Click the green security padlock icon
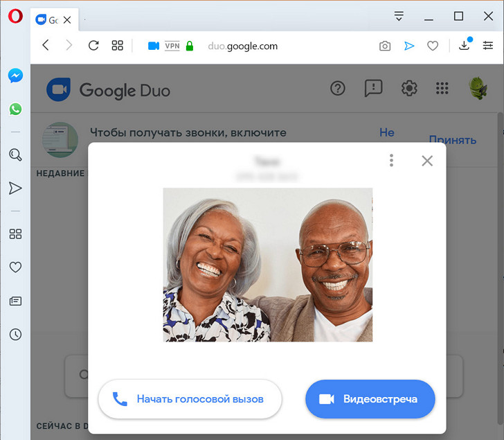Screen dimensions: 504x440 [190, 46]
